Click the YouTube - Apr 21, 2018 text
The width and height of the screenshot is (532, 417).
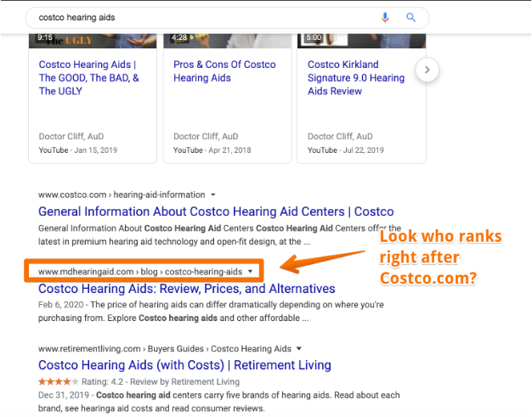coord(212,150)
